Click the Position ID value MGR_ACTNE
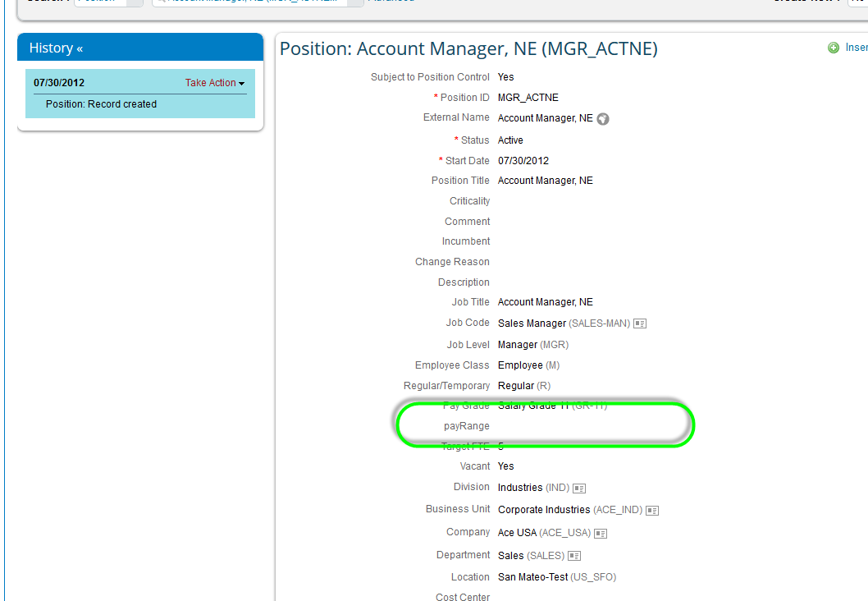The height and width of the screenshot is (601, 868). (528, 98)
